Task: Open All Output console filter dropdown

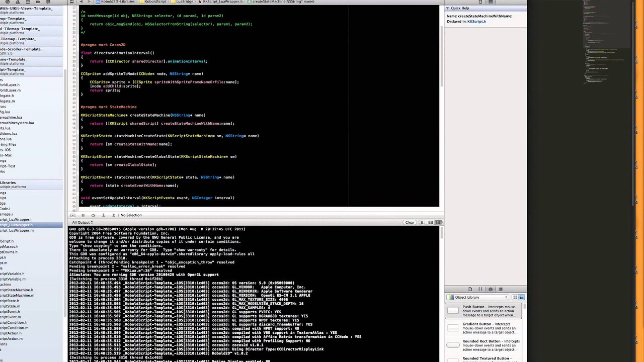Action: tap(82, 222)
